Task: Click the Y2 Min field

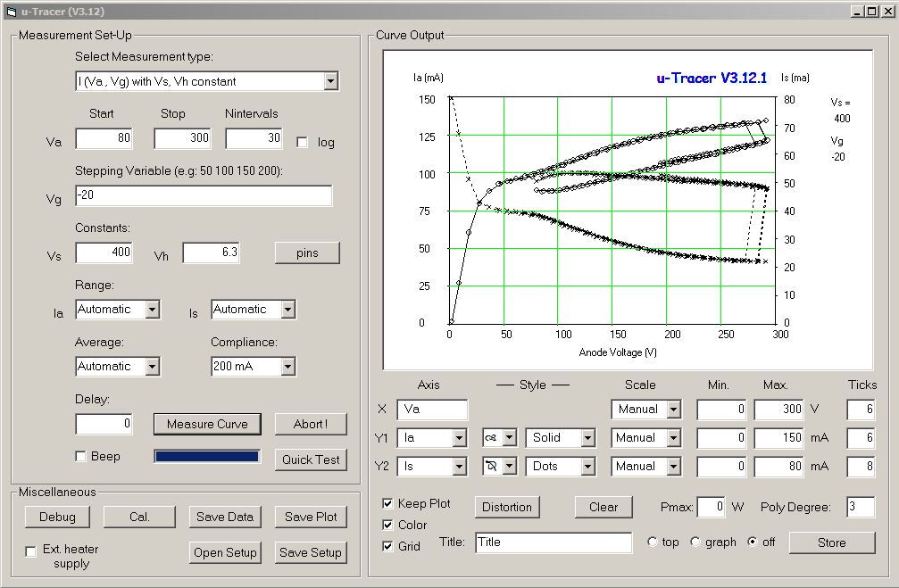Action: 722,466
